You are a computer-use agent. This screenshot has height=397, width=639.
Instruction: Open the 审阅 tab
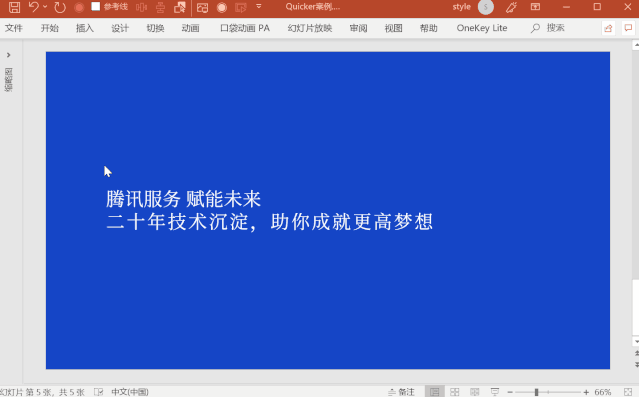pos(358,28)
